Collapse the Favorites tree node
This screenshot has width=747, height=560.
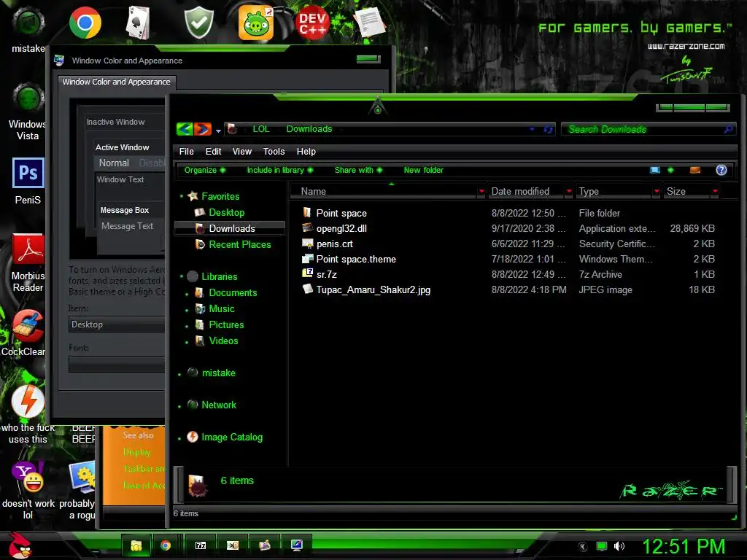pyautogui.click(x=181, y=196)
